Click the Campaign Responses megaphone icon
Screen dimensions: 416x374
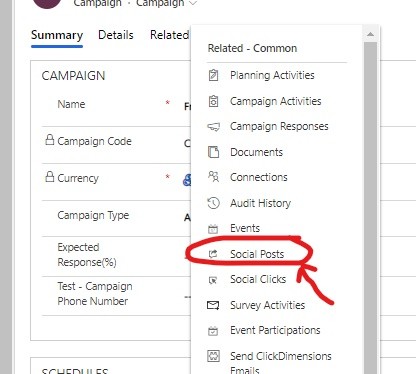(x=213, y=127)
